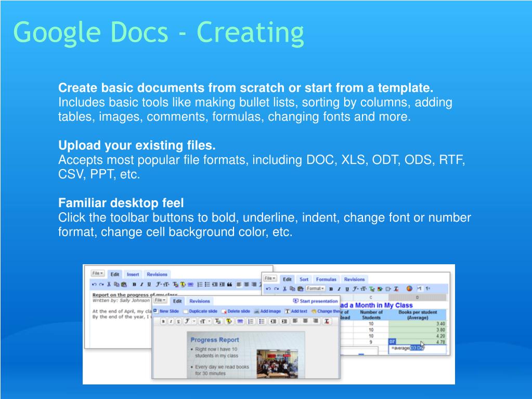The height and width of the screenshot is (399, 532).
Task: Click remove formatting icon in the presentation toolbar
Action: point(327,321)
